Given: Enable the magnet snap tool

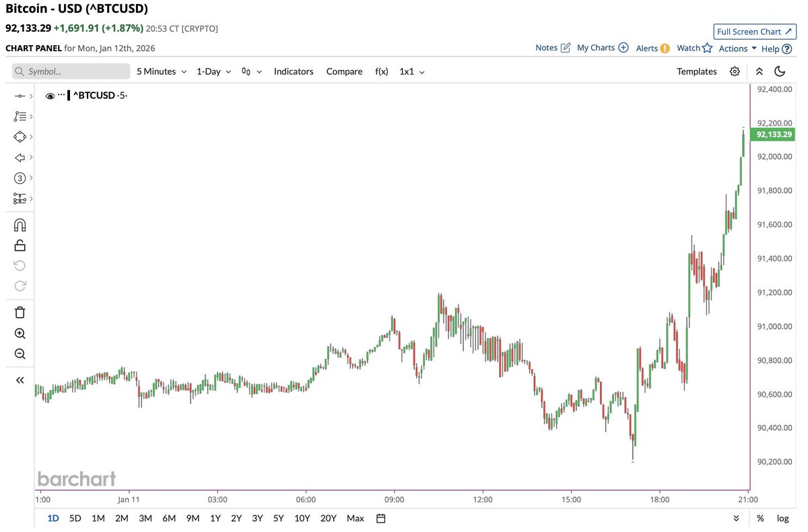Looking at the screenshot, I should (x=20, y=224).
